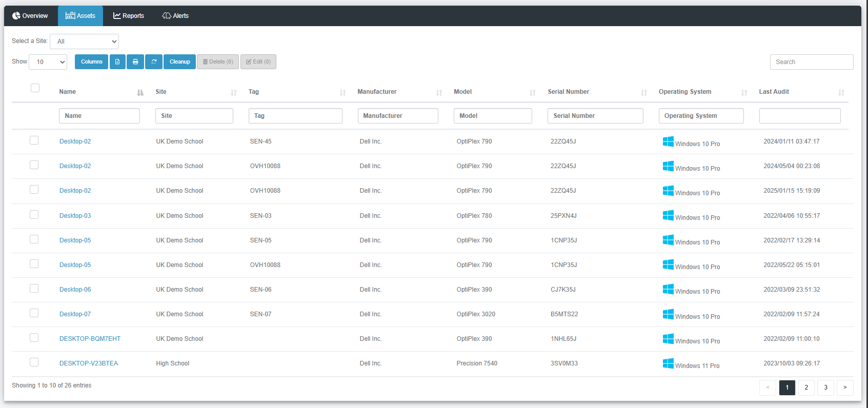Check the box for Desktop-02 tagged SEN-45
Image resolution: width=868 pixels, height=408 pixels.
pyautogui.click(x=34, y=140)
